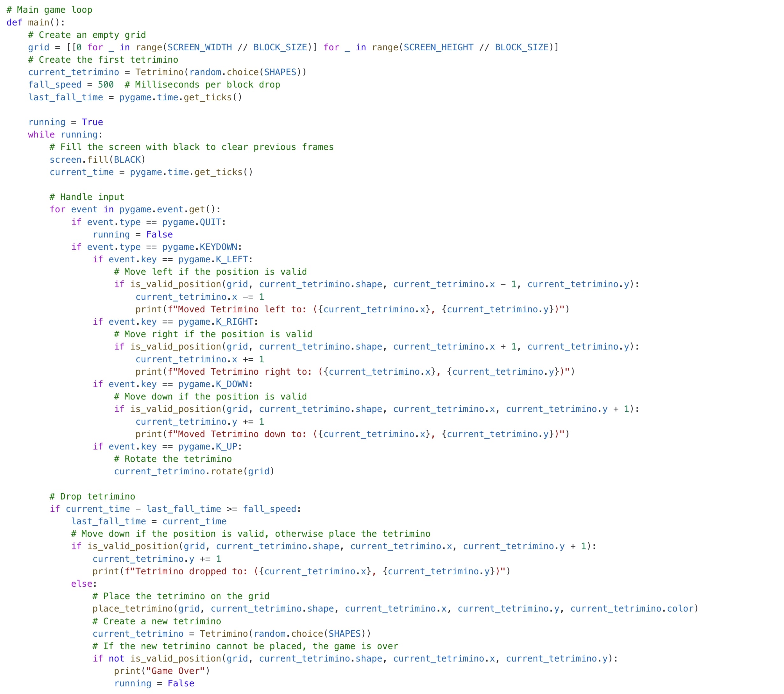Click the 'def main():' line

click(36, 23)
